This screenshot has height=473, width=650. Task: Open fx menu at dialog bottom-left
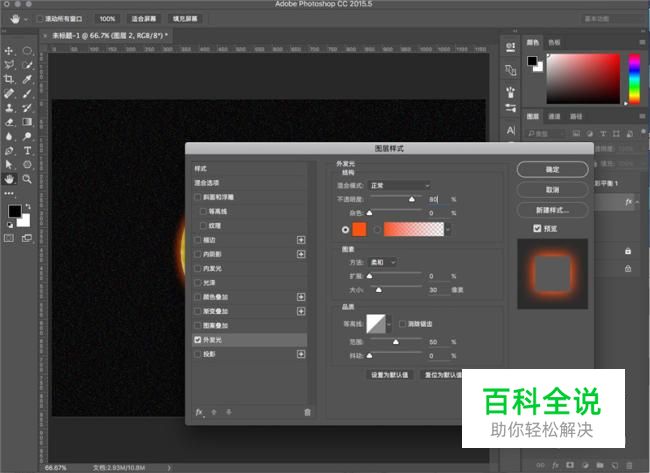(199, 412)
